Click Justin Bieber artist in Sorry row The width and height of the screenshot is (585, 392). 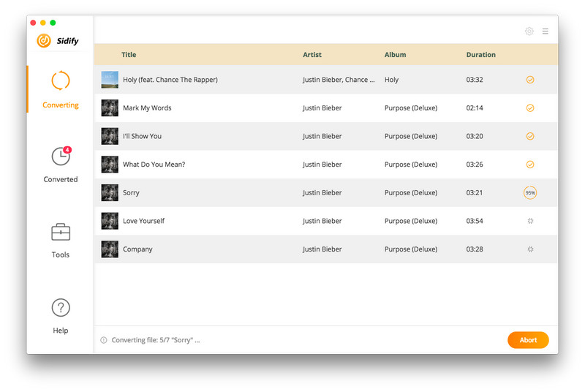[322, 193]
